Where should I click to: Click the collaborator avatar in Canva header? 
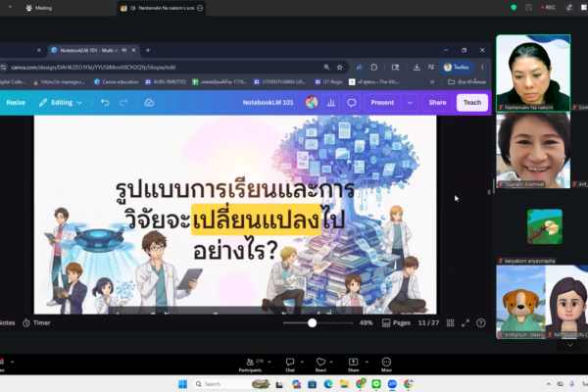pyautogui.click(x=312, y=102)
